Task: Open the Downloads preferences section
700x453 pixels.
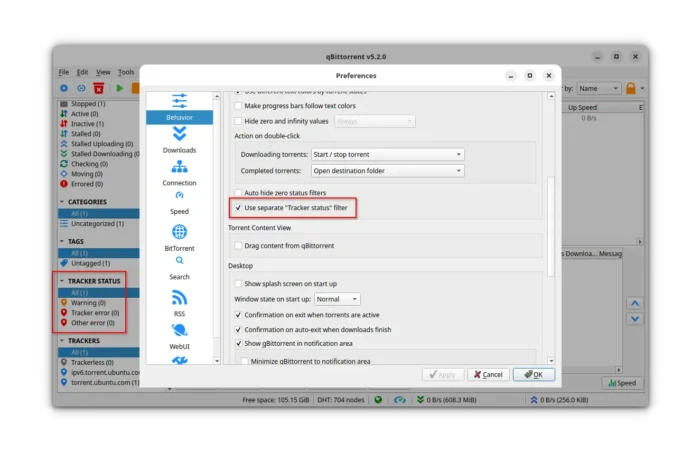Action: 179,140
